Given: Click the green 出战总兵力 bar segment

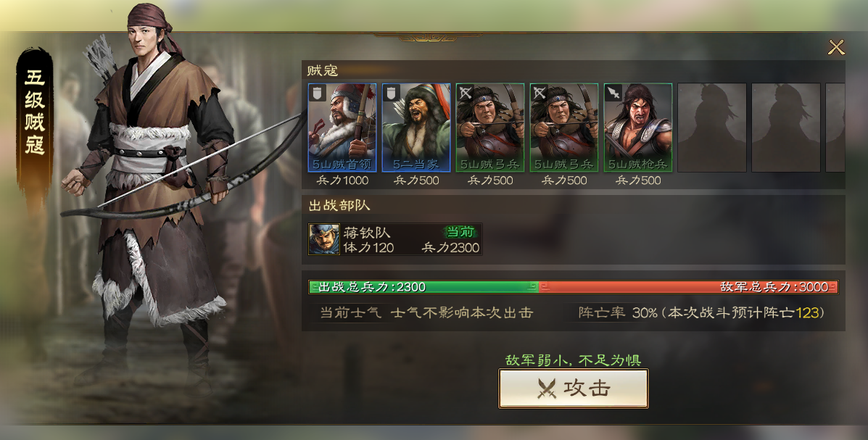Looking at the screenshot, I should coord(423,287).
